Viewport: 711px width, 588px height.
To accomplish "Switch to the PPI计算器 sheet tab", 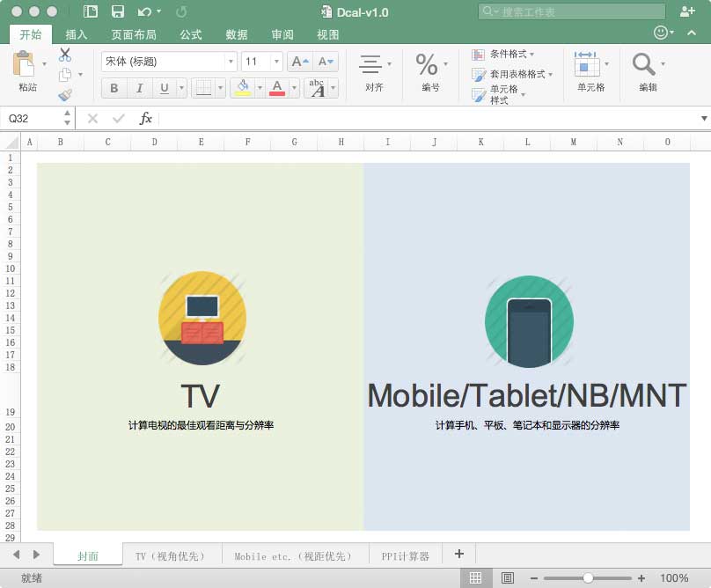I will tap(405, 555).
